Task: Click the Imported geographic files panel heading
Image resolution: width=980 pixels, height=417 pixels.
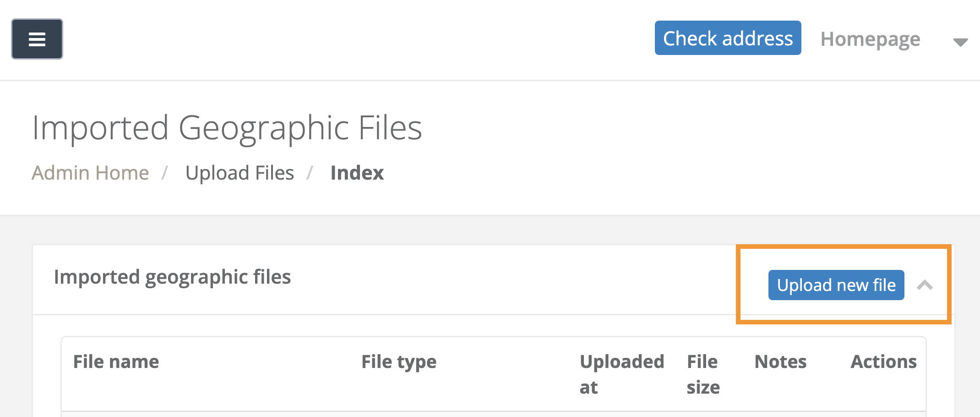Action: coord(172,277)
